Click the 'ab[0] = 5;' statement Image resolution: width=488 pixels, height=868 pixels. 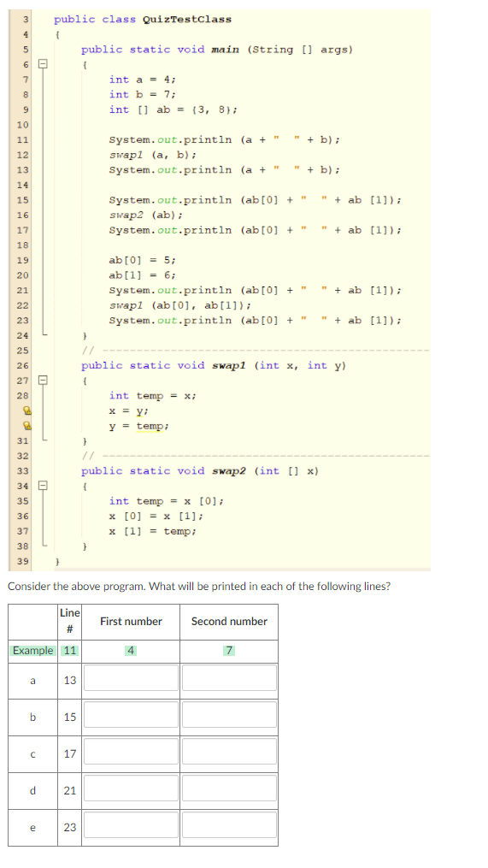(143, 260)
